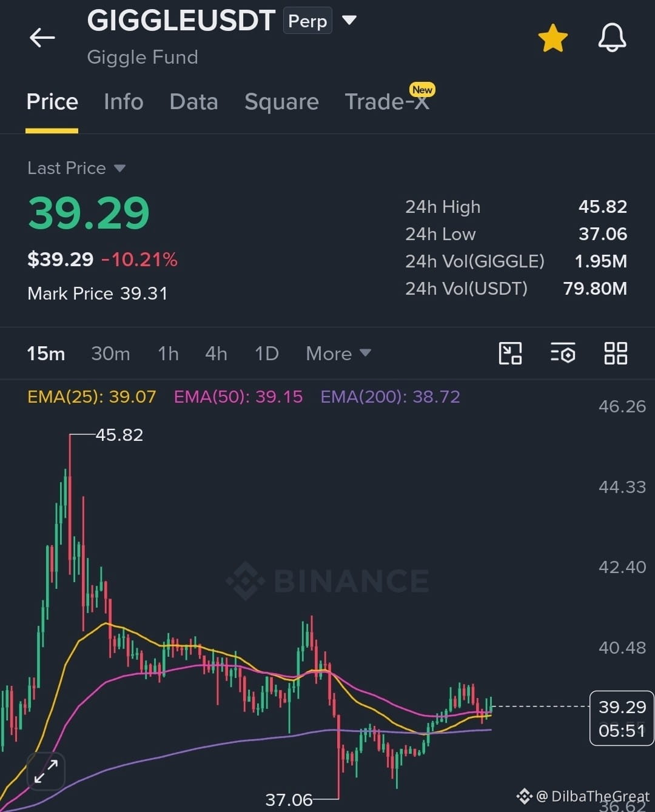Open price alert bell icon
The height and width of the screenshot is (812, 655).
[x=612, y=38]
